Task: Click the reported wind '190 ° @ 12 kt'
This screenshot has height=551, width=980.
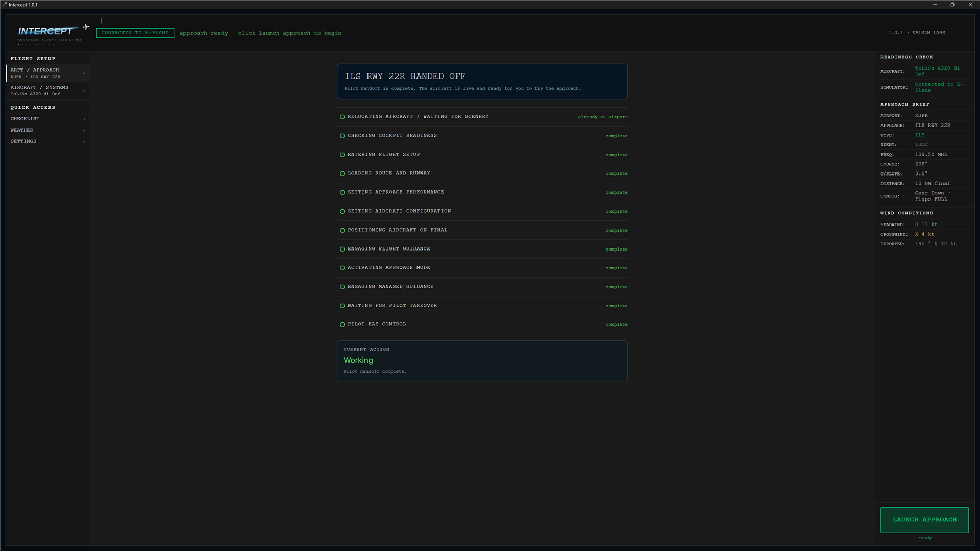Action: tap(936, 244)
